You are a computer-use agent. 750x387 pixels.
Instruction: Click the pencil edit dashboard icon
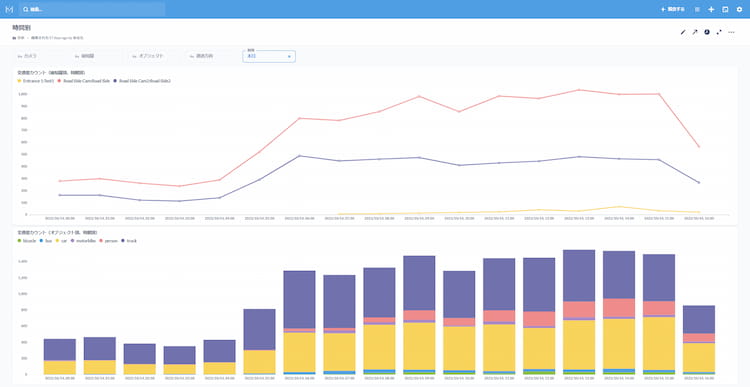pos(683,32)
